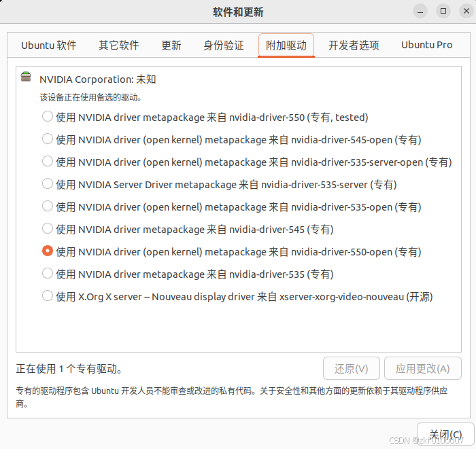Click the proprietary driver notice paragraph

coord(232,397)
